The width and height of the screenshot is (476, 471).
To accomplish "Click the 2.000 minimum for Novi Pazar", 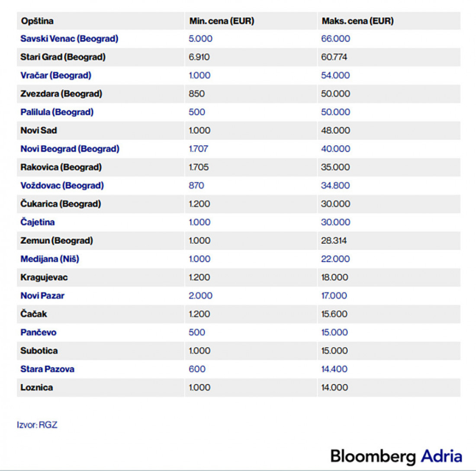I will click(200, 296).
